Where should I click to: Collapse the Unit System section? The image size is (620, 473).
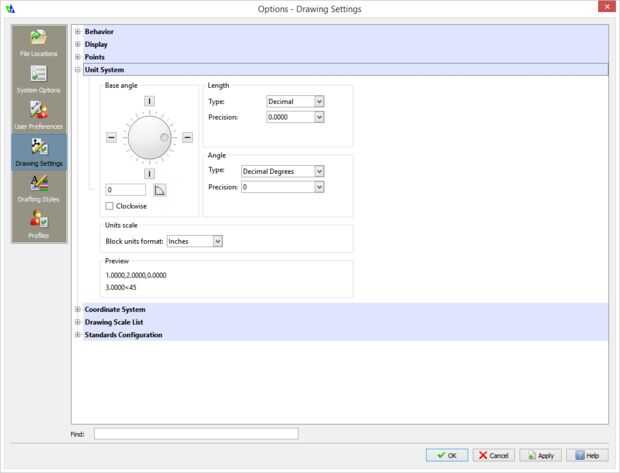78,70
